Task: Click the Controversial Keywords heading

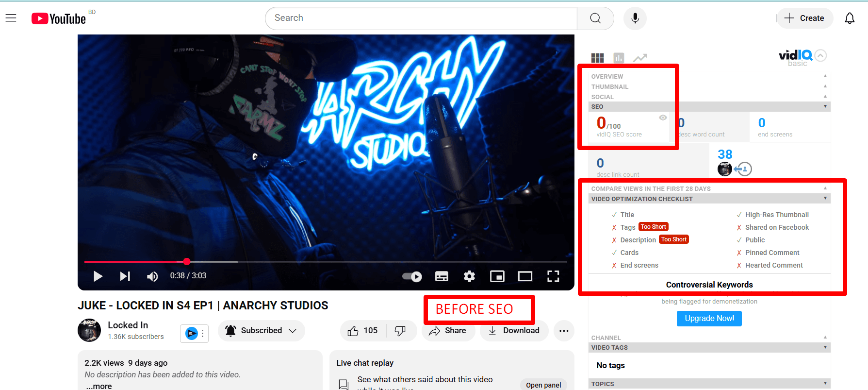Action: (x=709, y=285)
